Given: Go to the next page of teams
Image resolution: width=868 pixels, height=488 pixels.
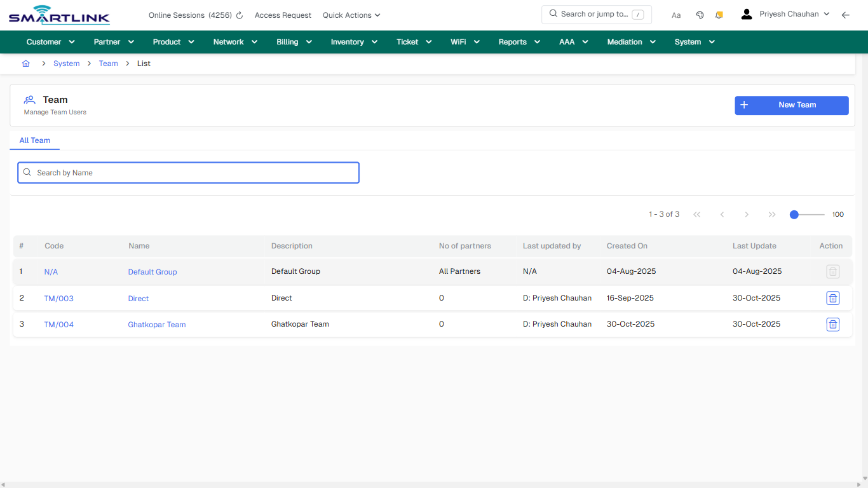Looking at the screenshot, I should coord(747,214).
